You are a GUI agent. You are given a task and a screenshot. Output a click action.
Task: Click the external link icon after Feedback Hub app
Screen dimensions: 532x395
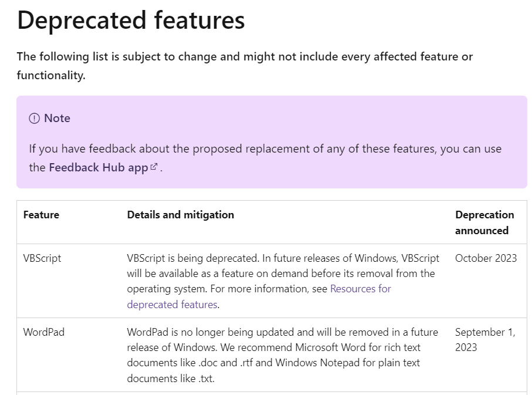[x=154, y=167]
